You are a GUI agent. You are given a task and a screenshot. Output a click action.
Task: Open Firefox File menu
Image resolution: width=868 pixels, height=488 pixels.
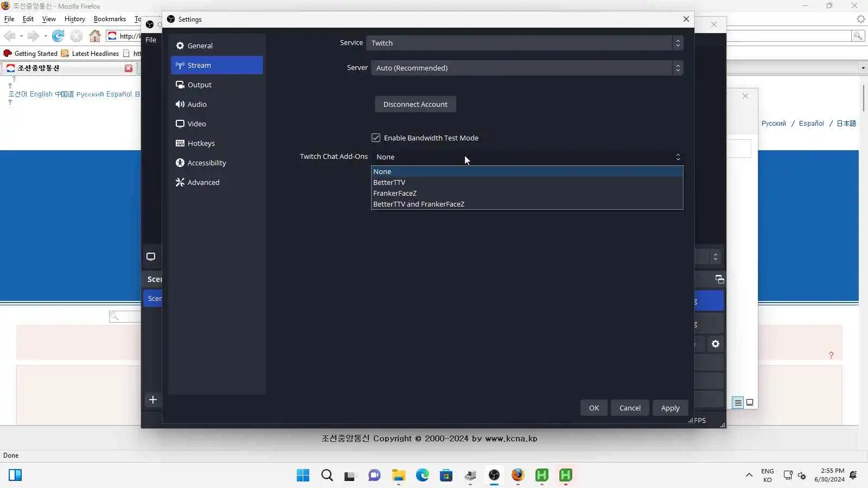coord(9,19)
